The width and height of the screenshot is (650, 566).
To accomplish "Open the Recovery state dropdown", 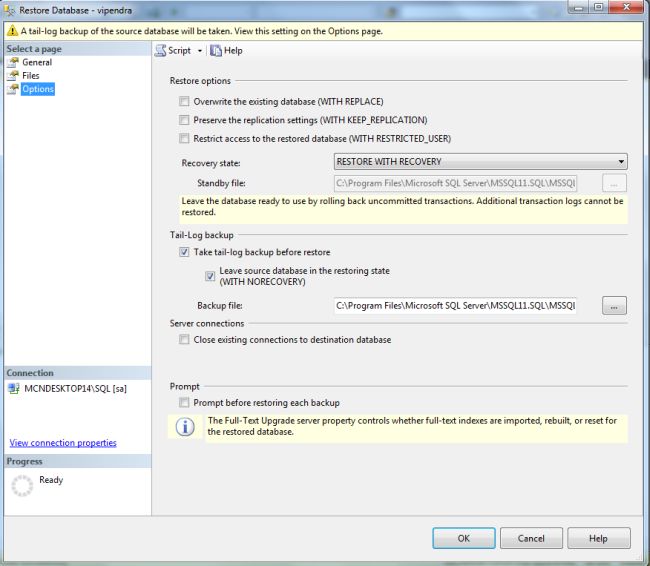I will [480, 161].
